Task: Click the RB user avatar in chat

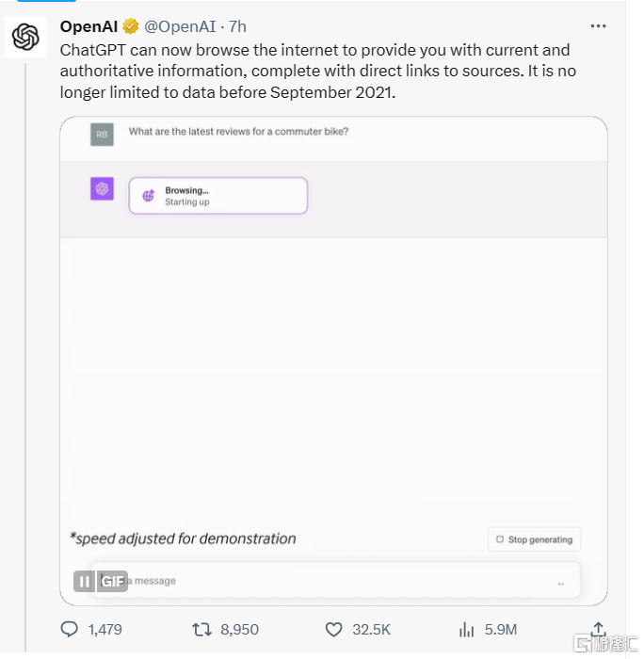Action: click(102, 134)
